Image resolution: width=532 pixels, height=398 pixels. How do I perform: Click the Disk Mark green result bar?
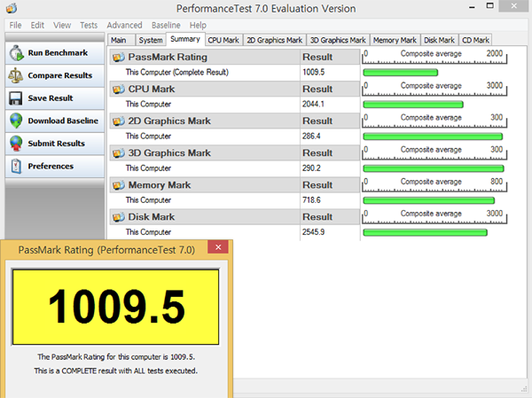[x=425, y=232]
